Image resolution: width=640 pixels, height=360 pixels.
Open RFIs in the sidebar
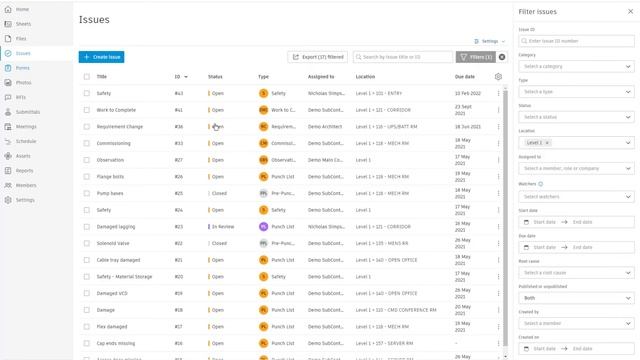click(21, 98)
